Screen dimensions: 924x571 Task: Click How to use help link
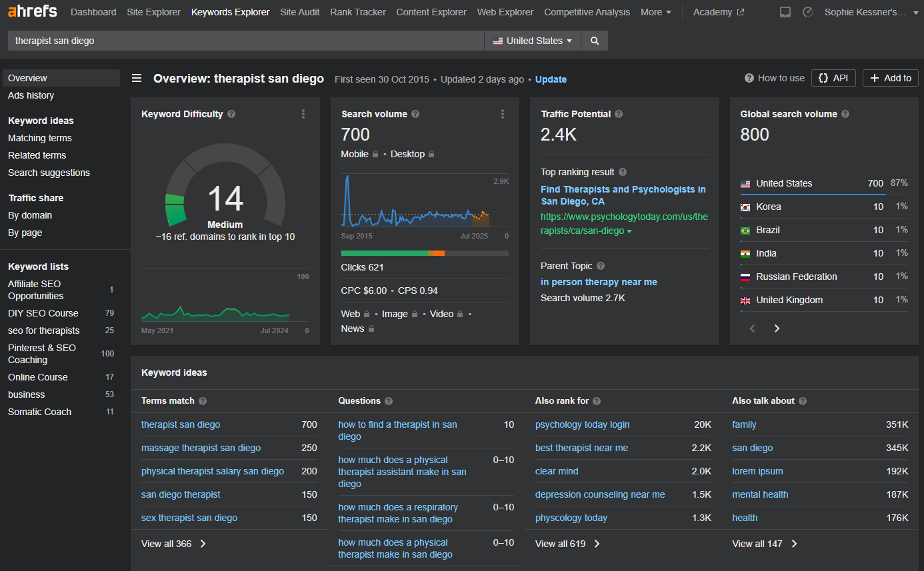pyautogui.click(x=775, y=78)
